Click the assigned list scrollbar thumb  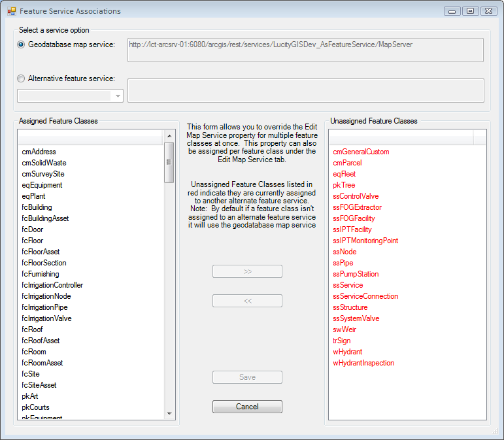point(169,162)
